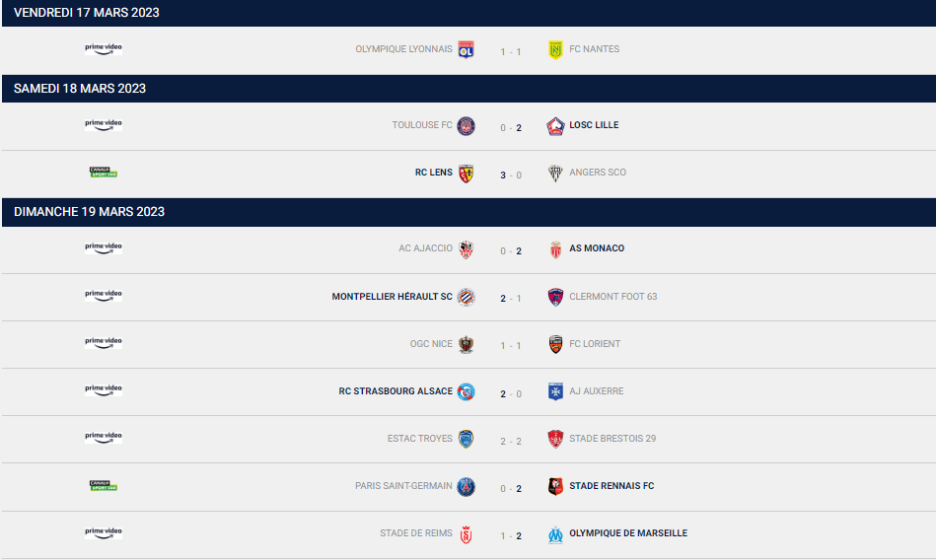Open the Olympique de Marseille logo
The width and height of the screenshot is (936, 560).
coord(555,534)
